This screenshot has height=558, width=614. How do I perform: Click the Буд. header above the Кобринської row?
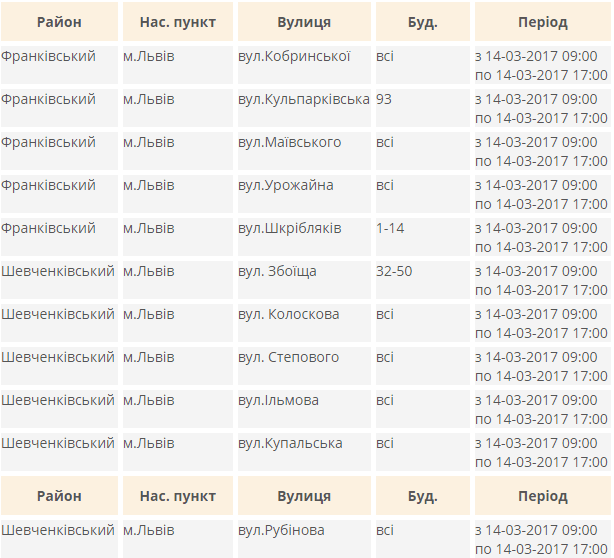[423, 22]
